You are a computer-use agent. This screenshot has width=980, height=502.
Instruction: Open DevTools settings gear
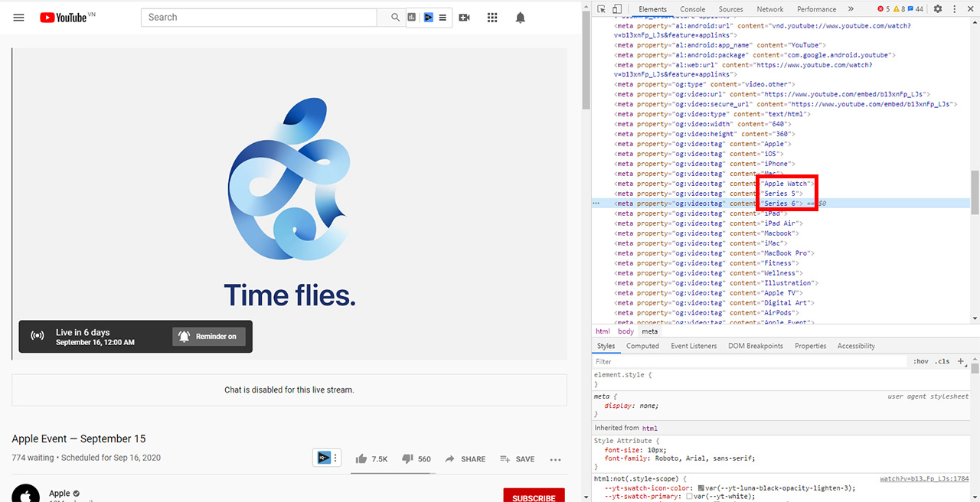937,9
